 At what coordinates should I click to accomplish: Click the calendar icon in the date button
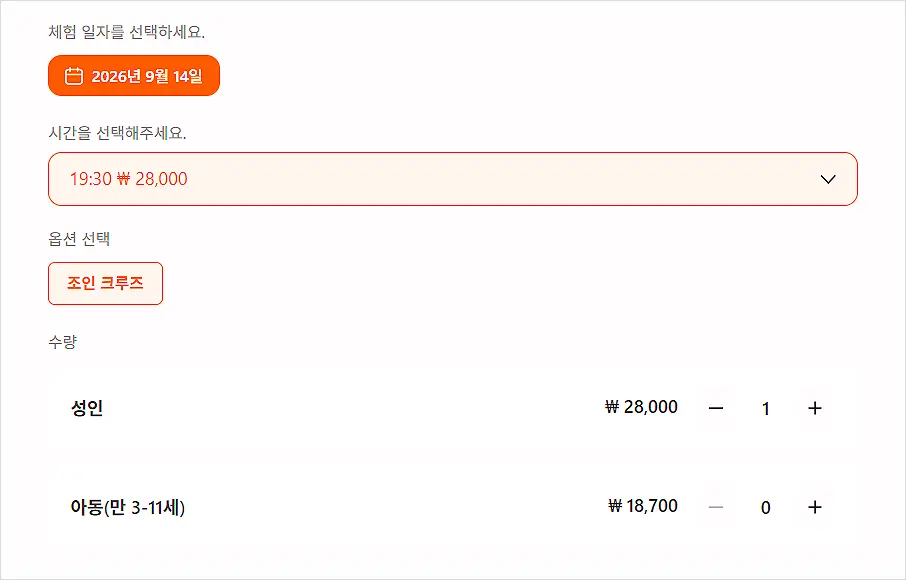tap(73, 76)
